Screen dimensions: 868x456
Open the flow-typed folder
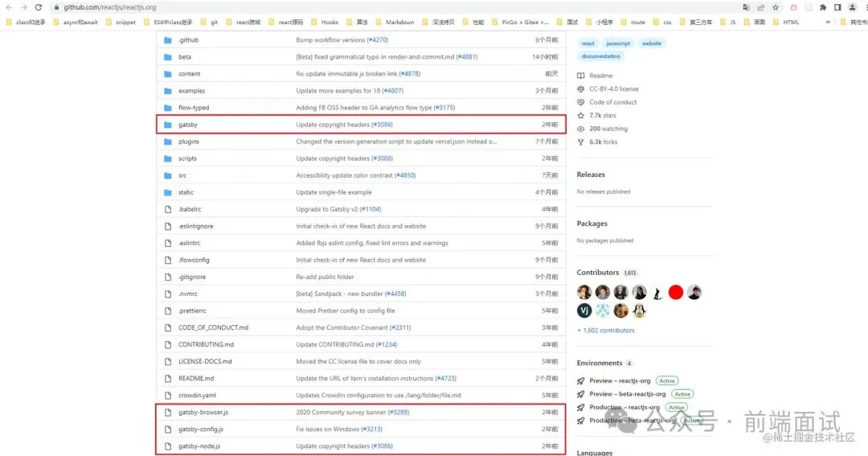click(194, 108)
